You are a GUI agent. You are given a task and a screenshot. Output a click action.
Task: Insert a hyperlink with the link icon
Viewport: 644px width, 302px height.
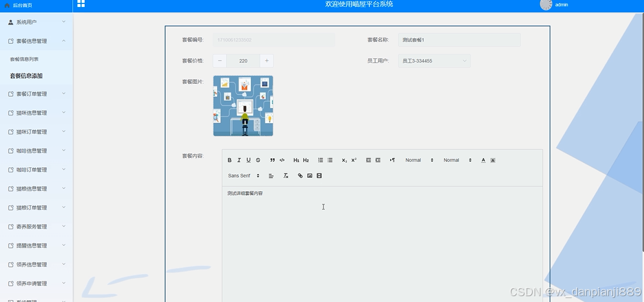tap(300, 176)
